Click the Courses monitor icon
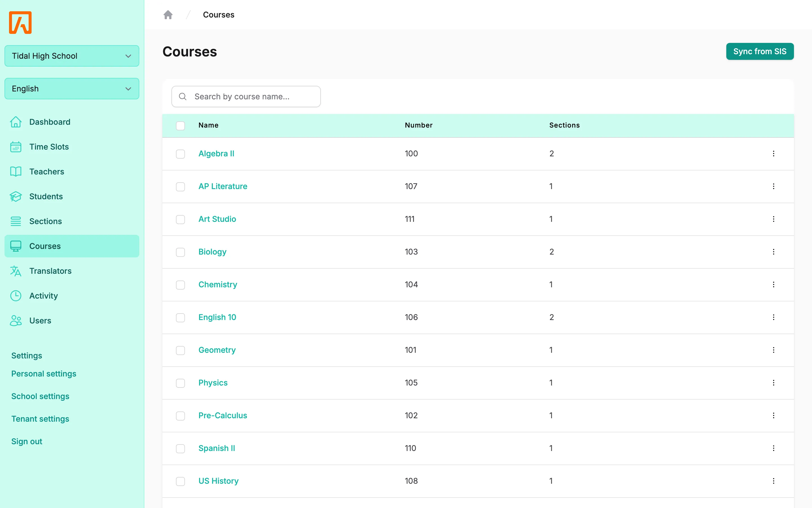Viewport: 812px width, 508px height. coord(16,246)
